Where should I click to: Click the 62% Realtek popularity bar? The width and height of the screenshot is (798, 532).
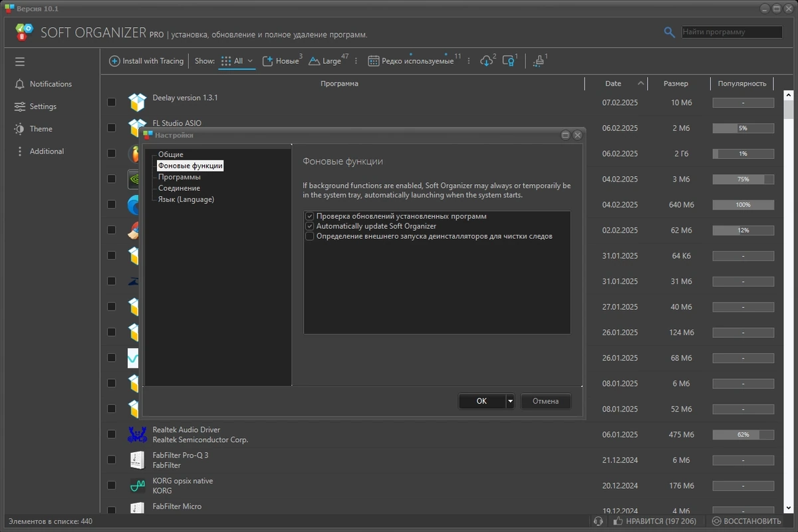click(743, 434)
